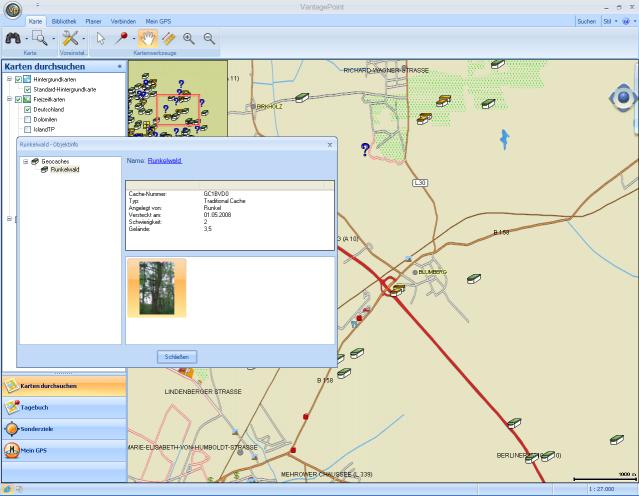The image size is (639, 496).
Task: Select the ruler measure tool
Action: tap(169, 38)
